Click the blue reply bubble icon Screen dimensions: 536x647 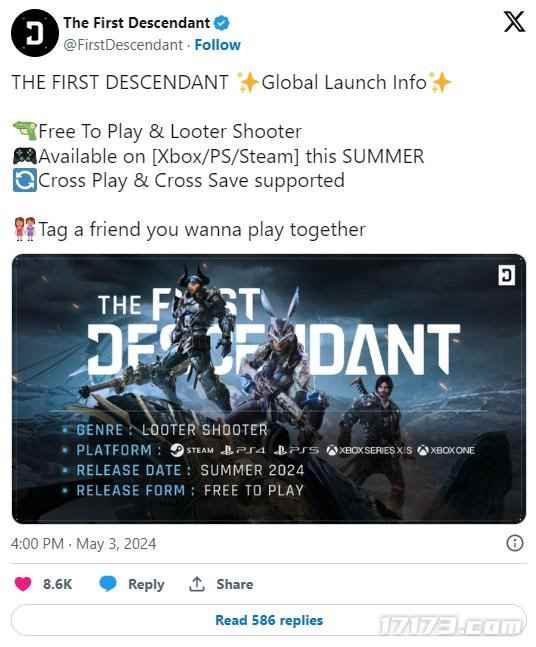tap(108, 584)
